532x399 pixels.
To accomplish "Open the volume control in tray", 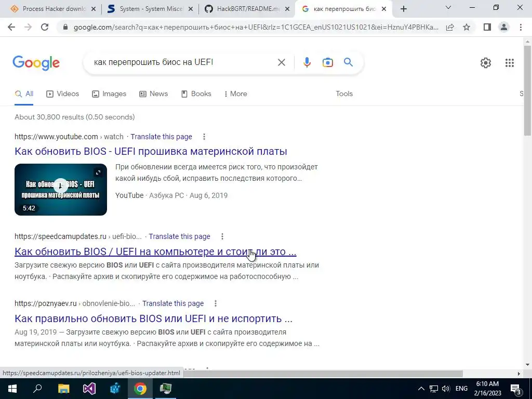I will (446, 389).
